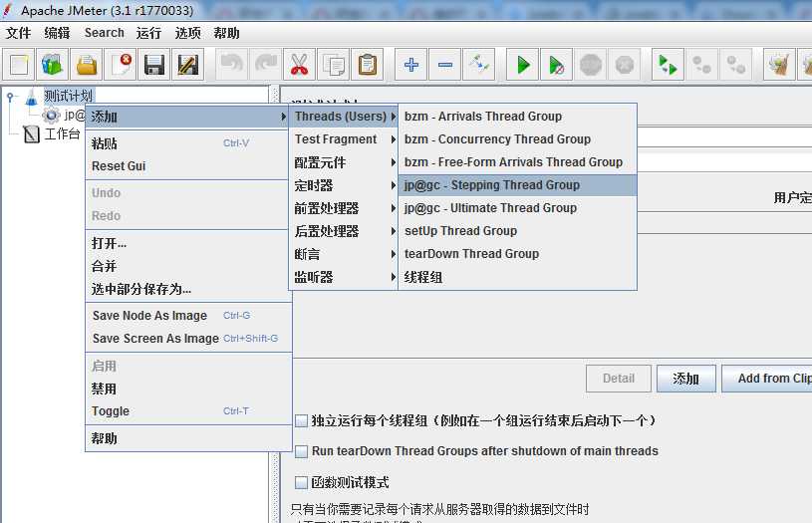
Task: Toggle the 测试计划 tree expand handle
Action: click(x=10, y=97)
